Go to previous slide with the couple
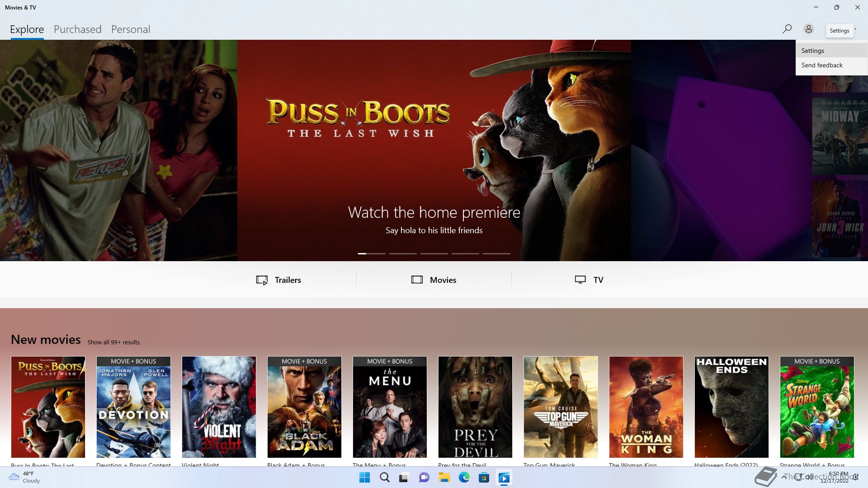This screenshot has width=868, height=488. click(118, 150)
